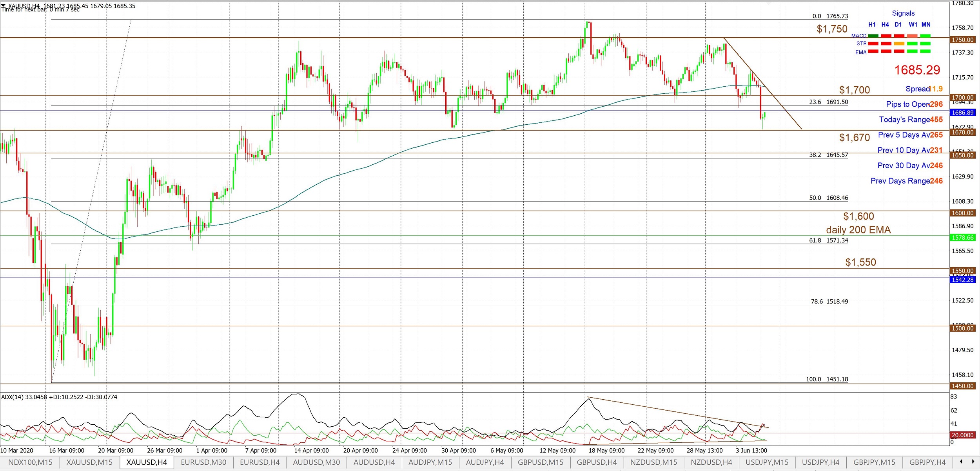This screenshot has width=980, height=471.
Task: Switch to the GBPUSD,M15 tab
Action: click(x=540, y=462)
